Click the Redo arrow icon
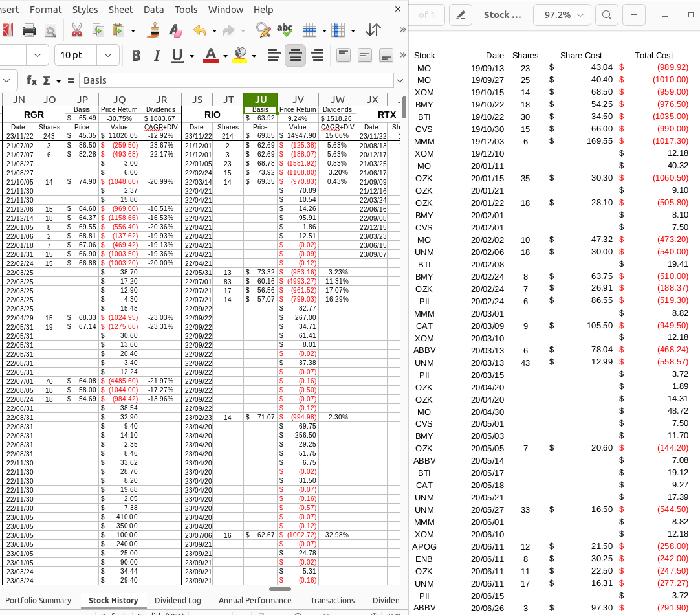Screen dimensions: 700x615 pos(228,30)
